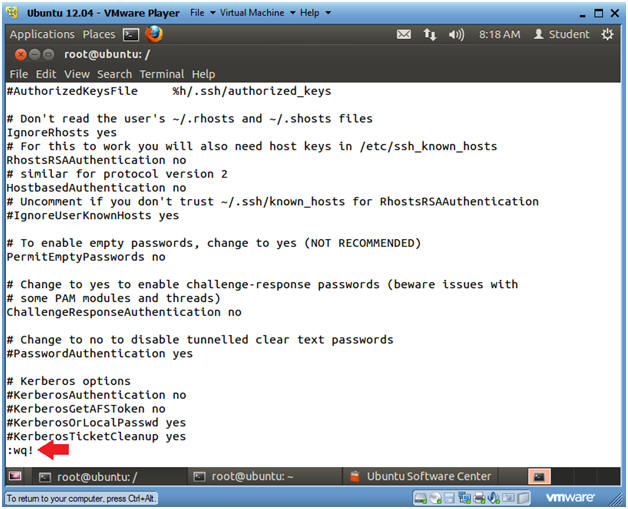
Task: Click the 8:18 AM clock
Action: point(499,34)
